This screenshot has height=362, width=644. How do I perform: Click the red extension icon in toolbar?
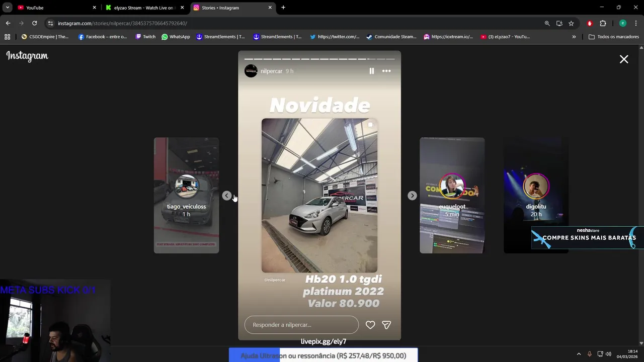(x=590, y=23)
